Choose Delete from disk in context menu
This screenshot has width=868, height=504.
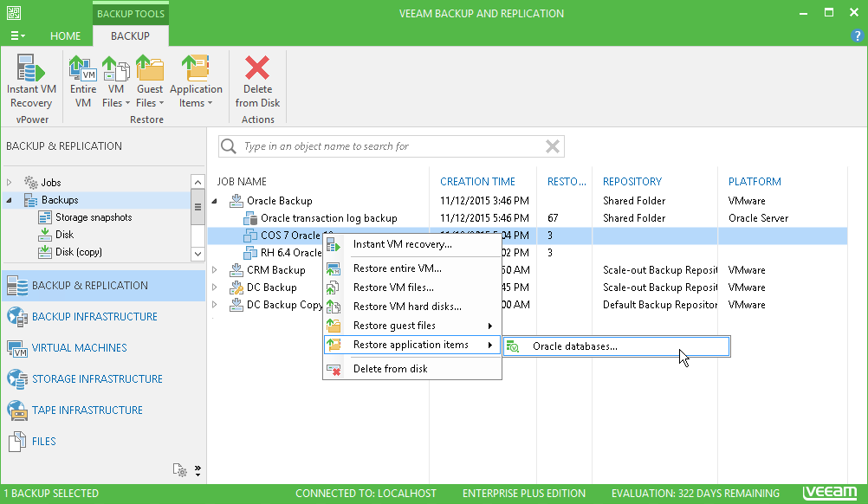412,369
